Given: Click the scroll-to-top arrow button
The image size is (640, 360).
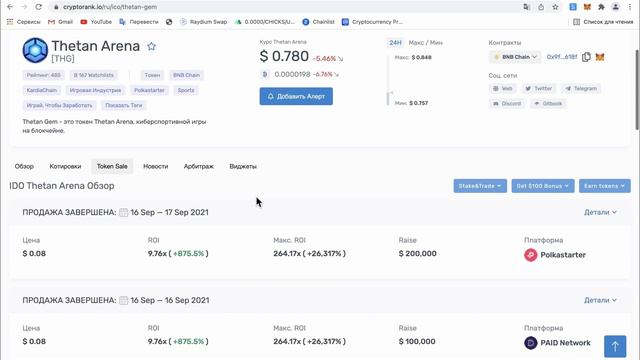Looking at the screenshot, I should point(615,346).
